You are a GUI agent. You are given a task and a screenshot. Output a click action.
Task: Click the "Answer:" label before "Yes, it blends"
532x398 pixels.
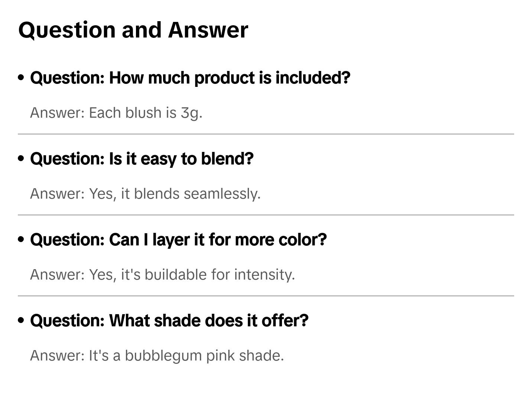pos(58,194)
